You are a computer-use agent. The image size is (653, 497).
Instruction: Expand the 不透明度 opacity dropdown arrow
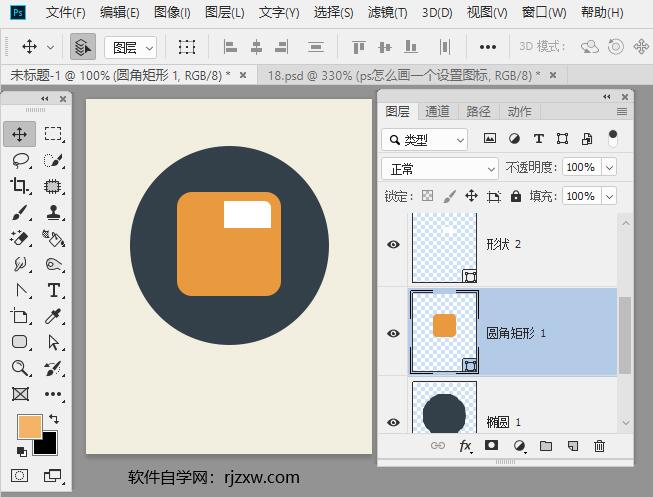point(609,168)
